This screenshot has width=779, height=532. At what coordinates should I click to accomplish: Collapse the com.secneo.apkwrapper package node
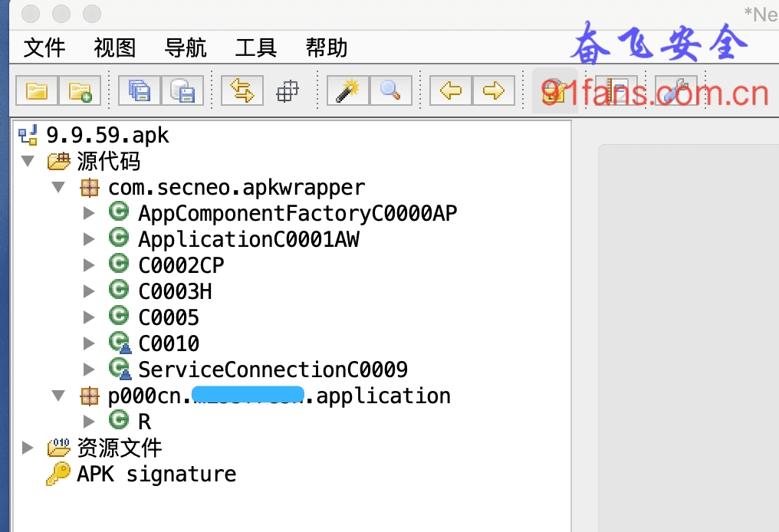coord(58,187)
